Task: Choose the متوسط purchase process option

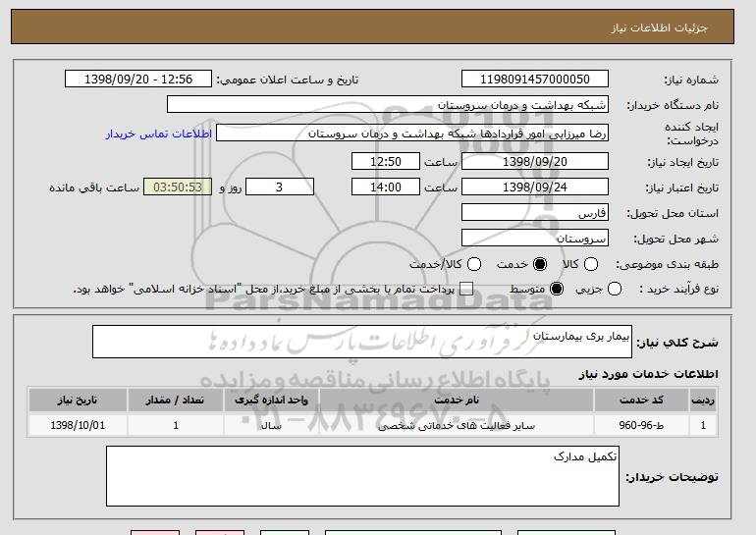Action: (x=557, y=290)
